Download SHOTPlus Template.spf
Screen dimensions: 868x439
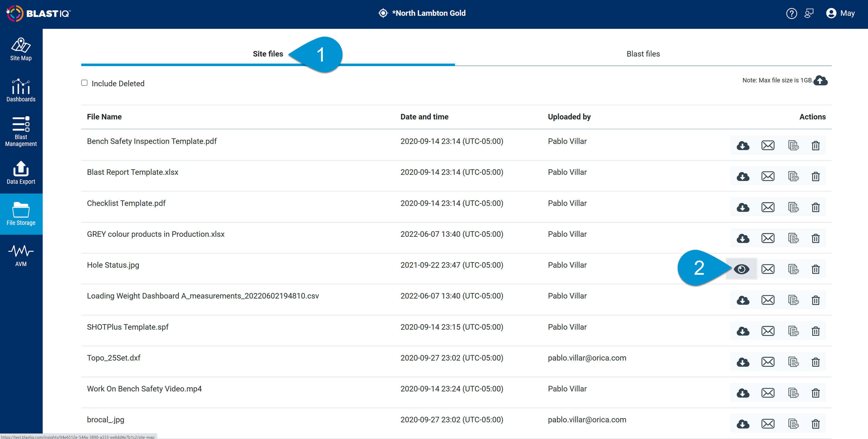pyautogui.click(x=743, y=331)
